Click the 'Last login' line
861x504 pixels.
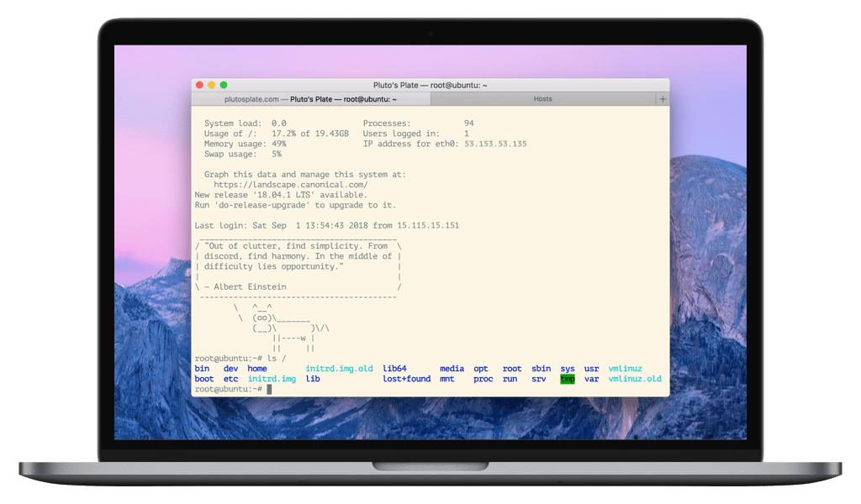(327, 225)
